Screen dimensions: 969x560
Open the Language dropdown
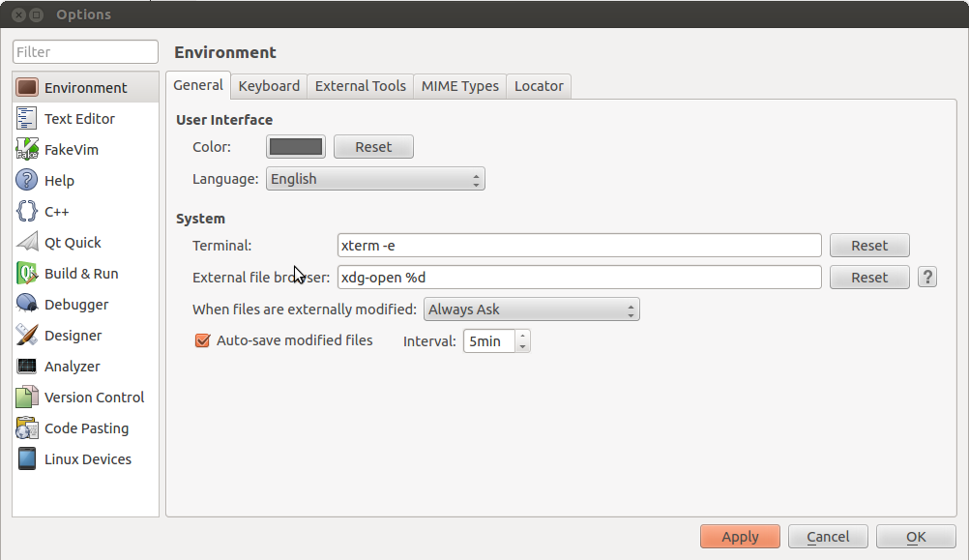(x=375, y=178)
